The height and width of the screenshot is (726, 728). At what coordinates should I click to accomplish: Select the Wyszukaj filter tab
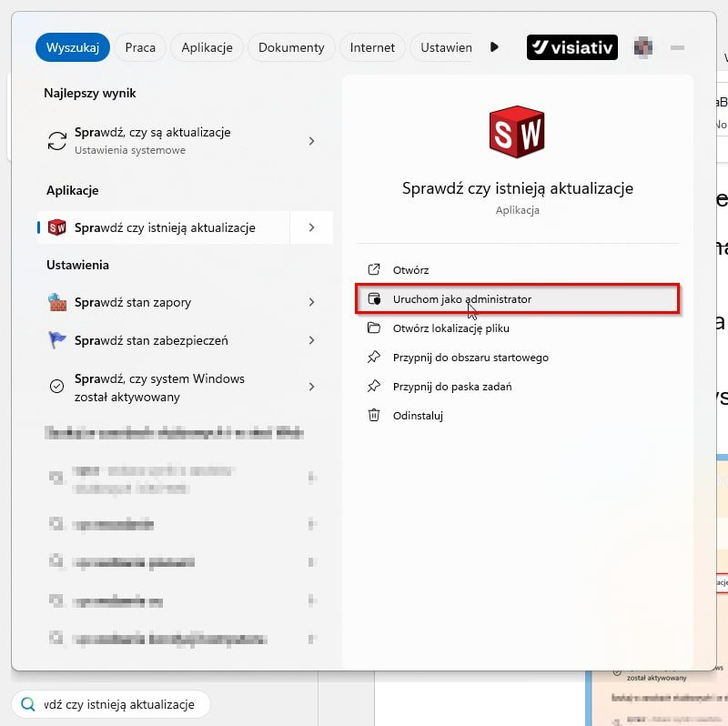click(73, 47)
